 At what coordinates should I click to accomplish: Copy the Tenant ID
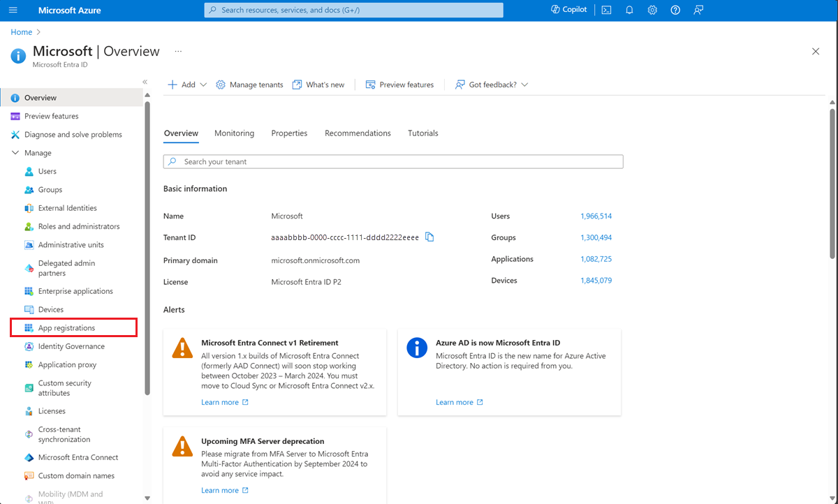click(429, 237)
